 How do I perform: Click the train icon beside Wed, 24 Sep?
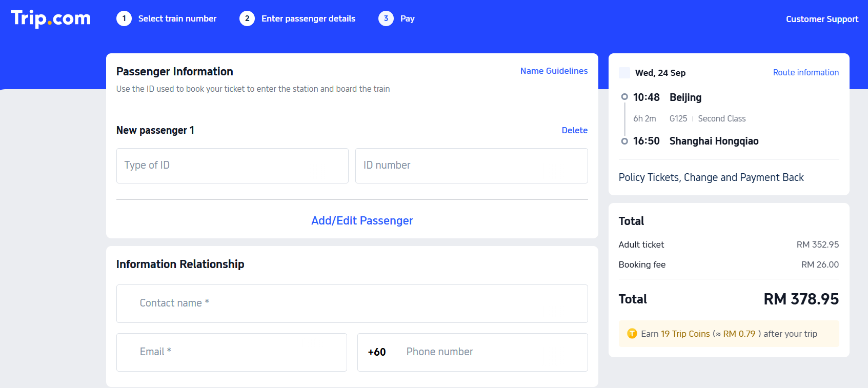tap(624, 73)
